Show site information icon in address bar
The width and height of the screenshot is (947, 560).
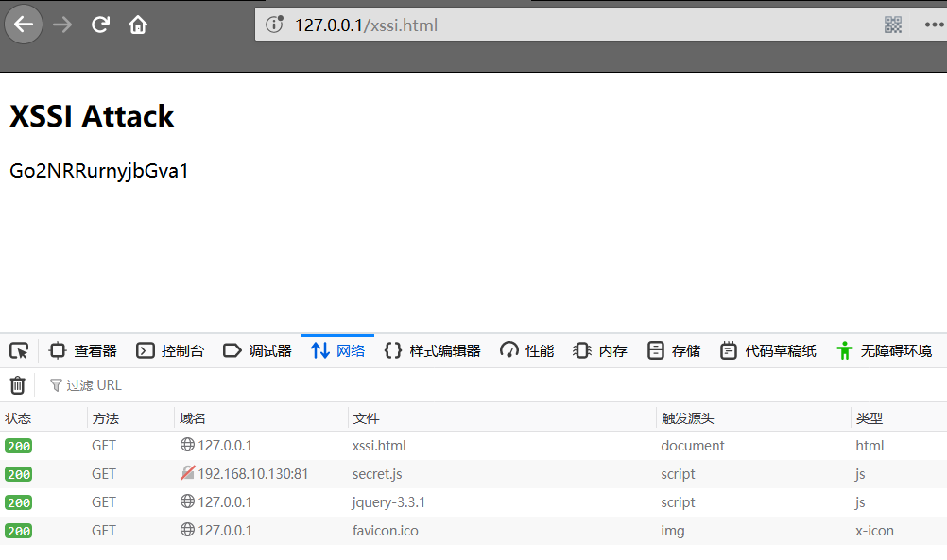click(275, 25)
